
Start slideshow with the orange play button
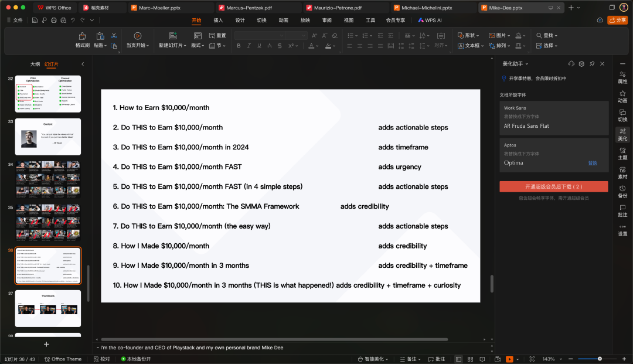point(509,359)
